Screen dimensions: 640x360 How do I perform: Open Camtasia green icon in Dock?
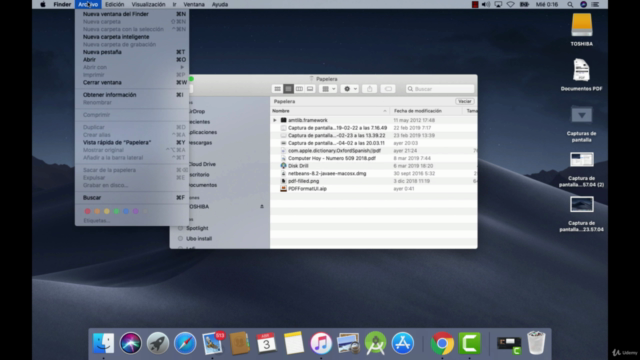tap(469, 343)
